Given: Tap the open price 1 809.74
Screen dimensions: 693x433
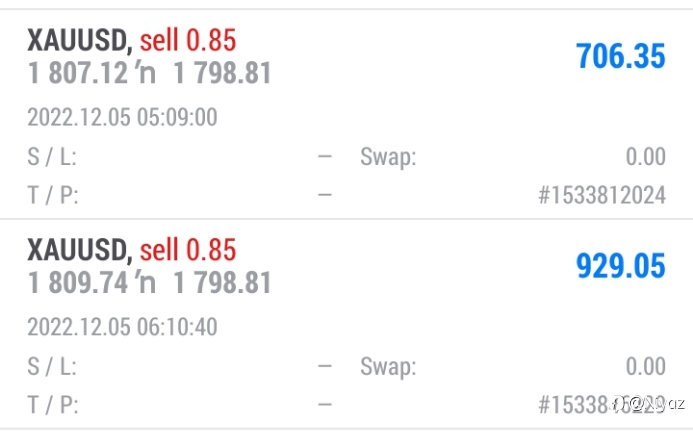Looking at the screenshot, I should coord(78,283).
